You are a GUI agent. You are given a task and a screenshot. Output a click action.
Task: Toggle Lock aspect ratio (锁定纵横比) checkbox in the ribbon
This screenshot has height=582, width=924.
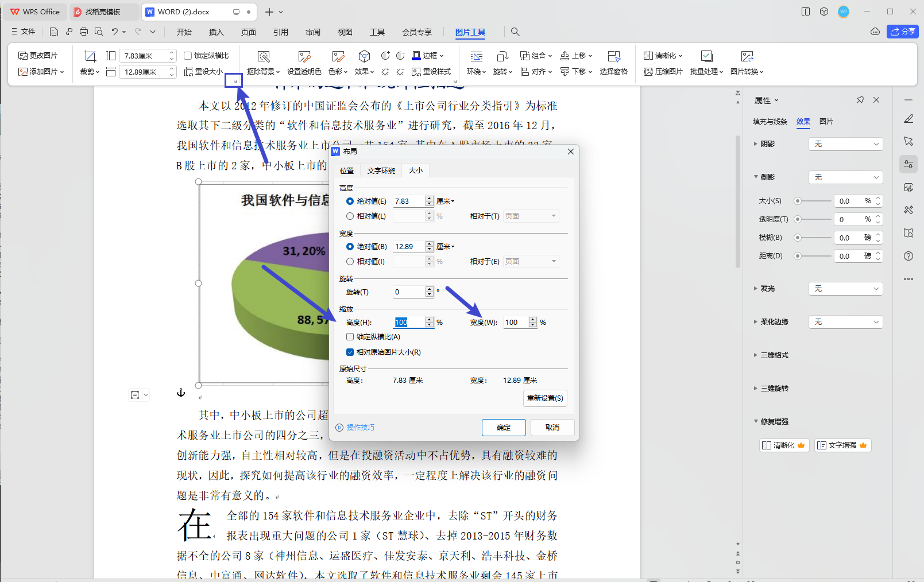click(x=188, y=56)
